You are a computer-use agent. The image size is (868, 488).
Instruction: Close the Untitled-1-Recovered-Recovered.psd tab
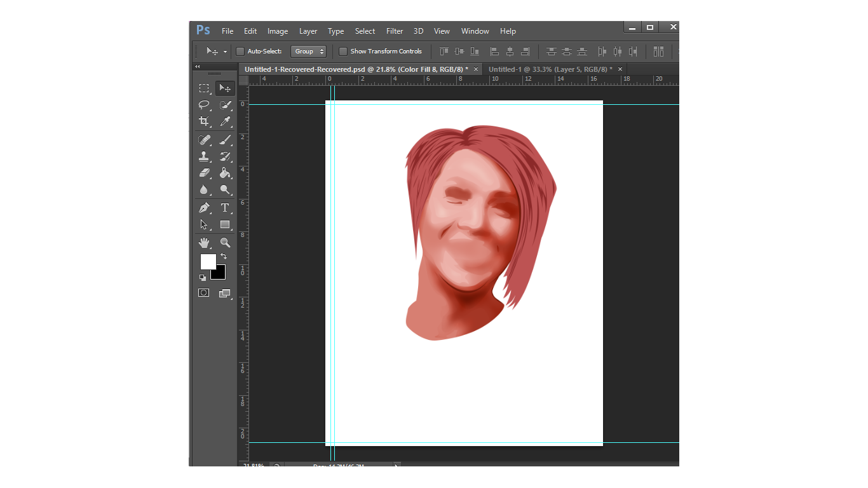click(476, 69)
